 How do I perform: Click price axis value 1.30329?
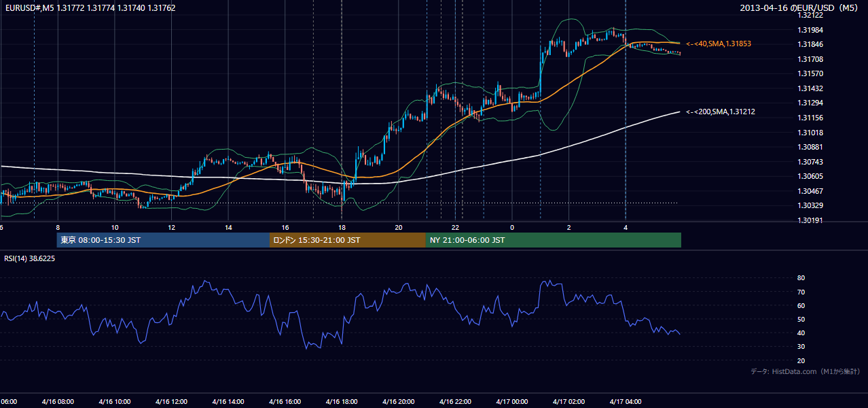click(x=810, y=205)
